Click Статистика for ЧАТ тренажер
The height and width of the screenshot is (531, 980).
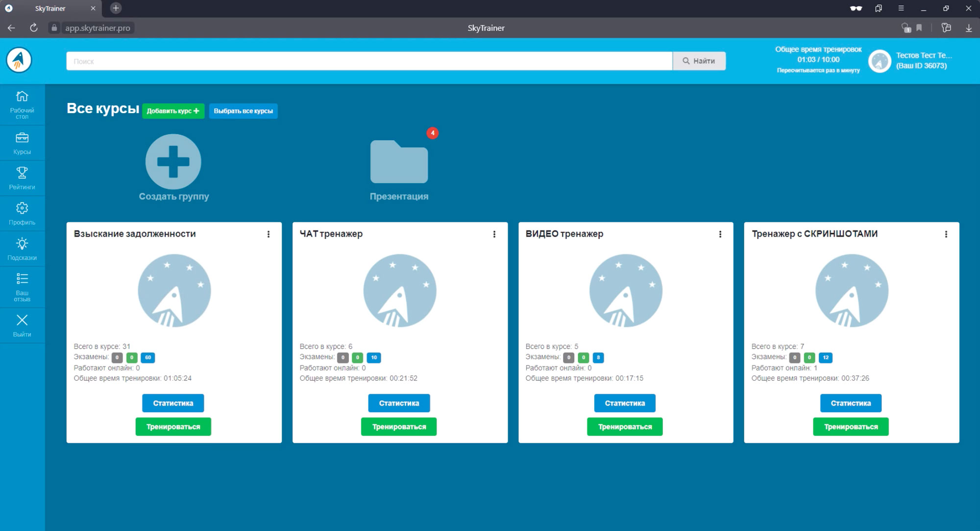[x=399, y=403]
